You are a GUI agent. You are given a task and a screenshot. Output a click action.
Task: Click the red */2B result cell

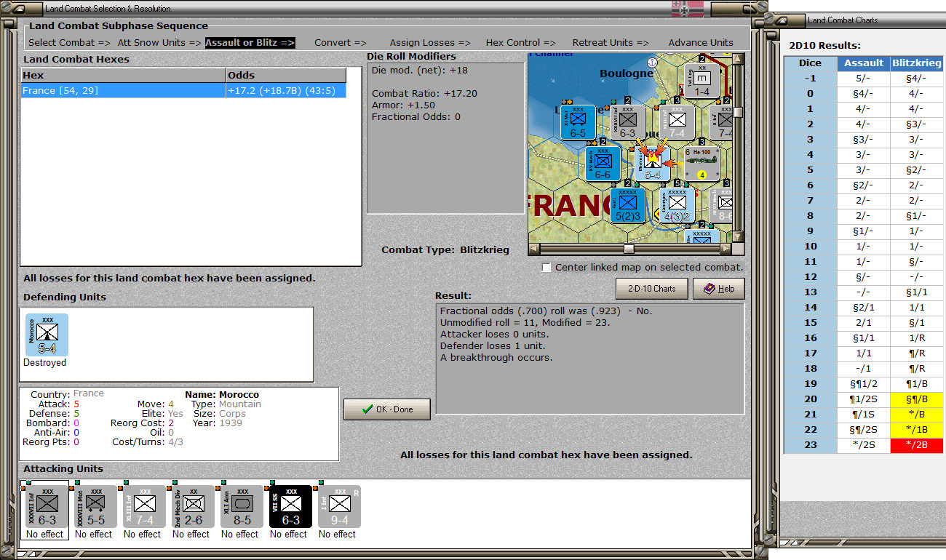pos(916,445)
